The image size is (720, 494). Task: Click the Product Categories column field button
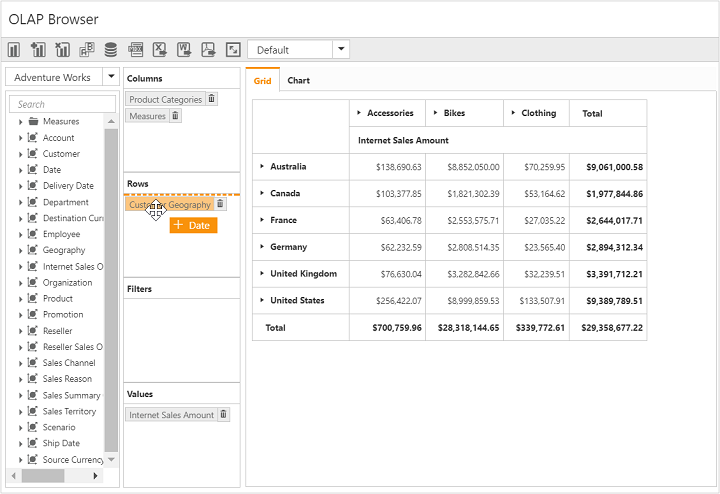(165, 99)
